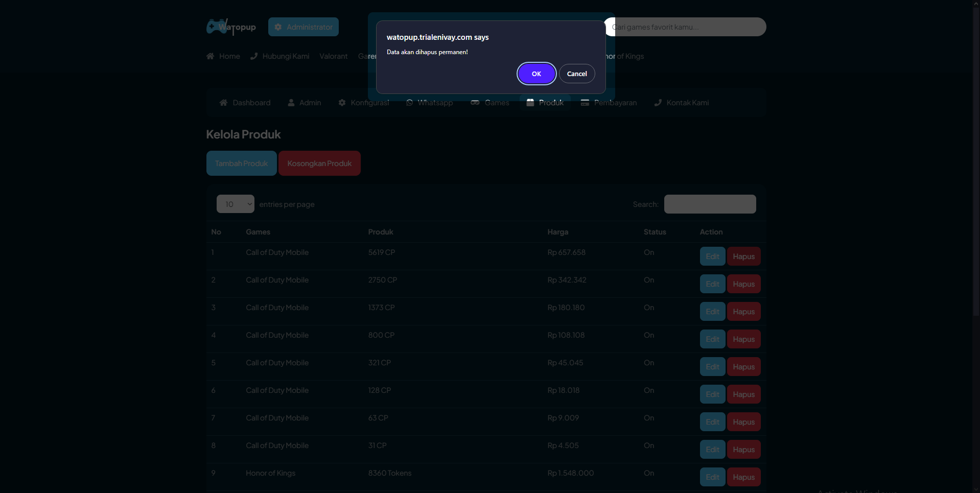Focus the games search field
980x493 pixels.
click(x=685, y=27)
